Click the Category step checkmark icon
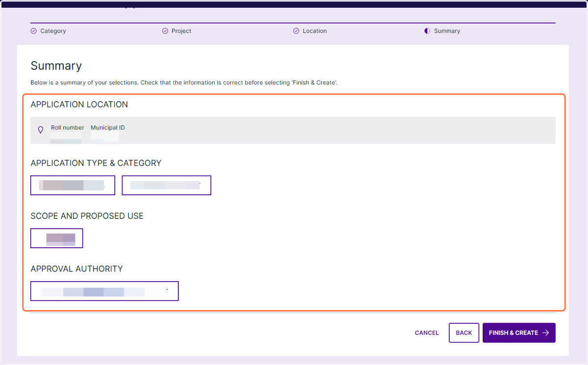The height and width of the screenshot is (365, 588). coord(34,31)
